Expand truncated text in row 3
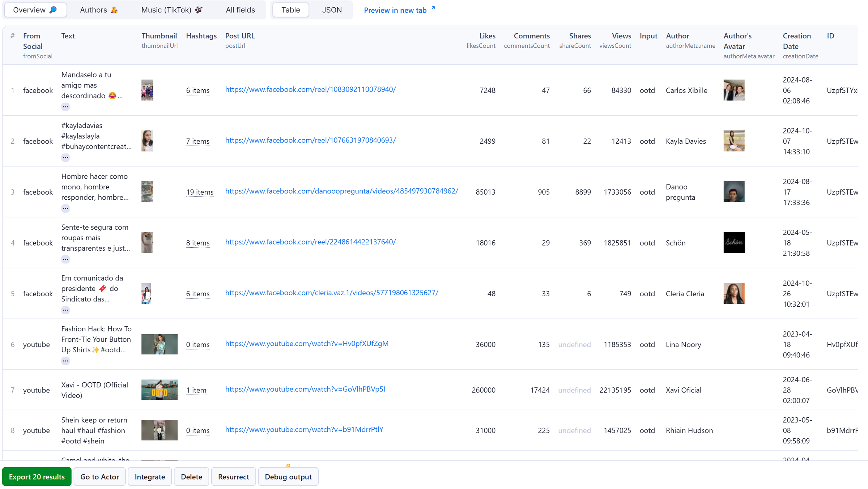The height and width of the screenshot is (489, 868). 65,208
